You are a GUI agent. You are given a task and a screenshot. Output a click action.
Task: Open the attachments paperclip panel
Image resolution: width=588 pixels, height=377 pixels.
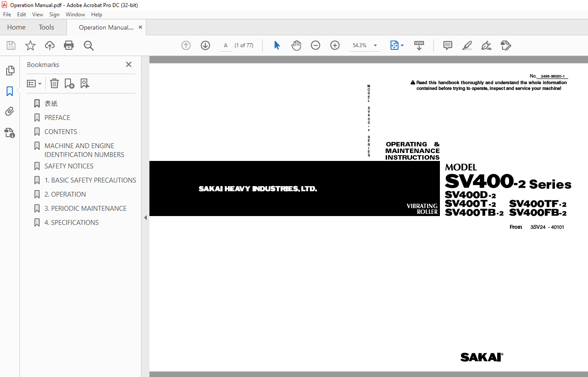(x=10, y=112)
